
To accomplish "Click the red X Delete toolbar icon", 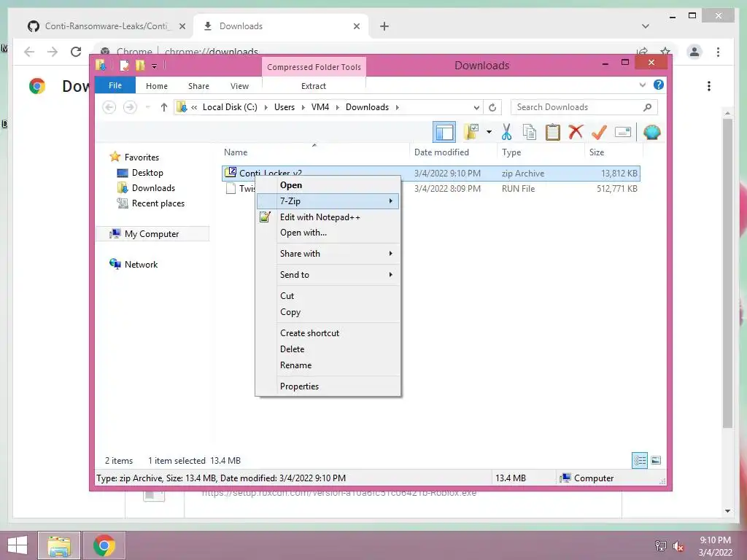I will [576, 131].
